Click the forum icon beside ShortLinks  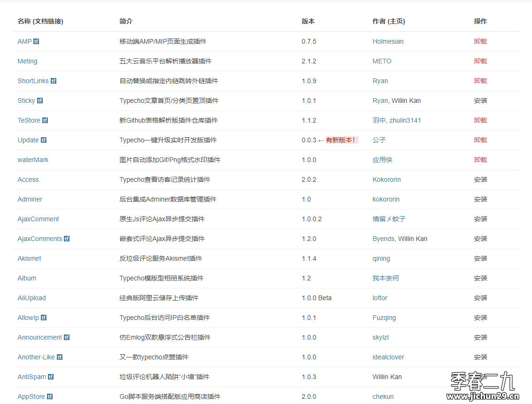coord(54,81)
